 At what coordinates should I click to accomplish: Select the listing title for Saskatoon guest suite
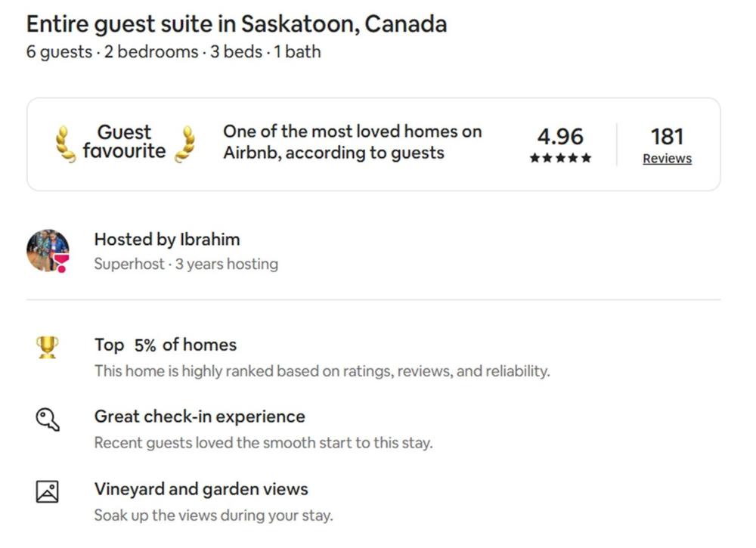[237, 23]
